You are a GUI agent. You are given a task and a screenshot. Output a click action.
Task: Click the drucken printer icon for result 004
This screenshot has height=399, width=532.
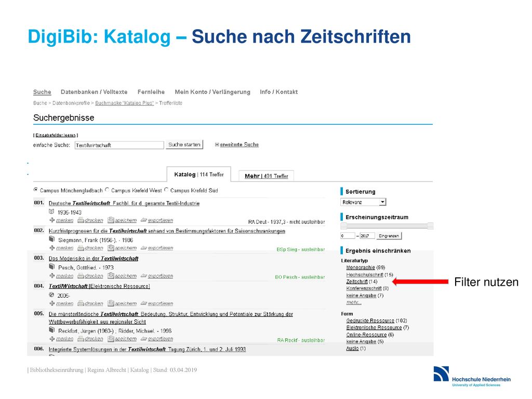(81, 303)
